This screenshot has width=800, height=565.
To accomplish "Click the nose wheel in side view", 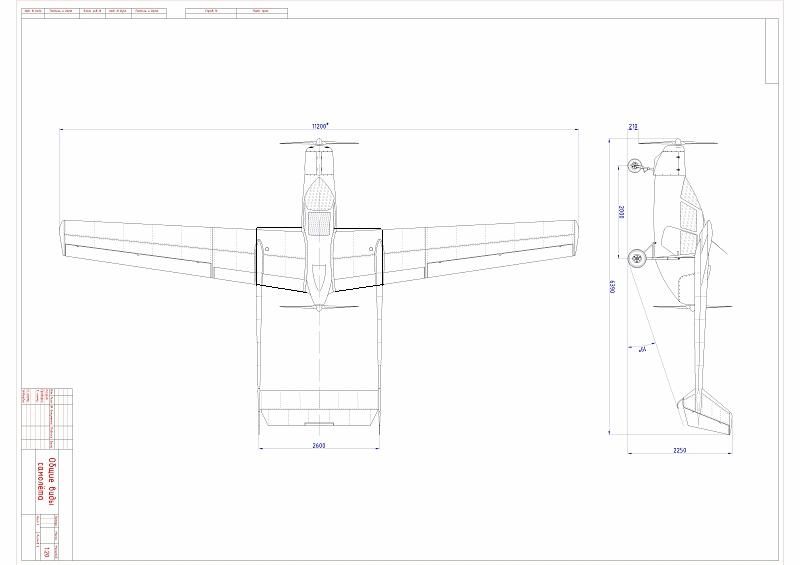I will click(x=634, y=166).
